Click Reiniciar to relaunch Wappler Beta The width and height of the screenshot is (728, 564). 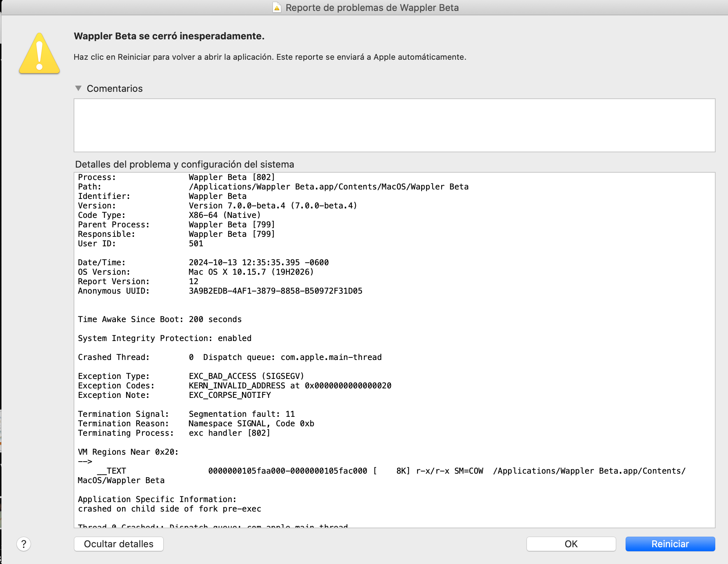[x=670, y=544]
